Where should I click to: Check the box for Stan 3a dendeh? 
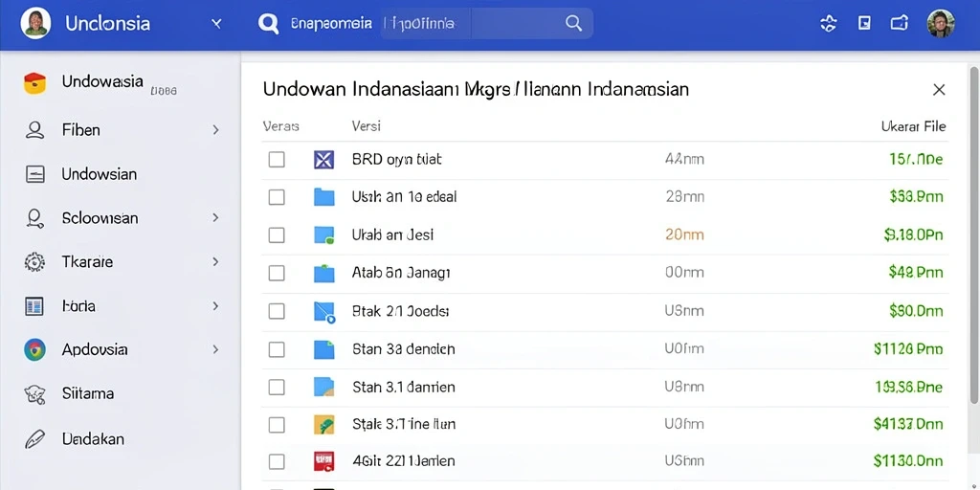click(x=277, y=349)
